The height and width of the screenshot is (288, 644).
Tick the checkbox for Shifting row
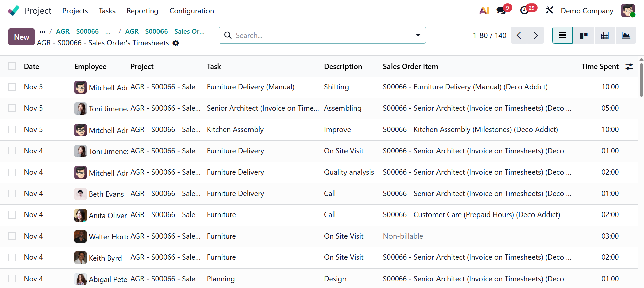coord(12,87)
